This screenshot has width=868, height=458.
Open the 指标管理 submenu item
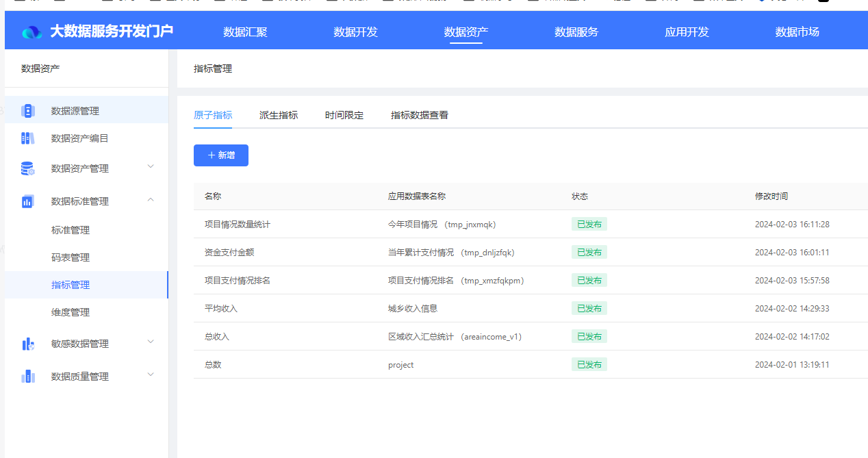[x=71, y=285]
